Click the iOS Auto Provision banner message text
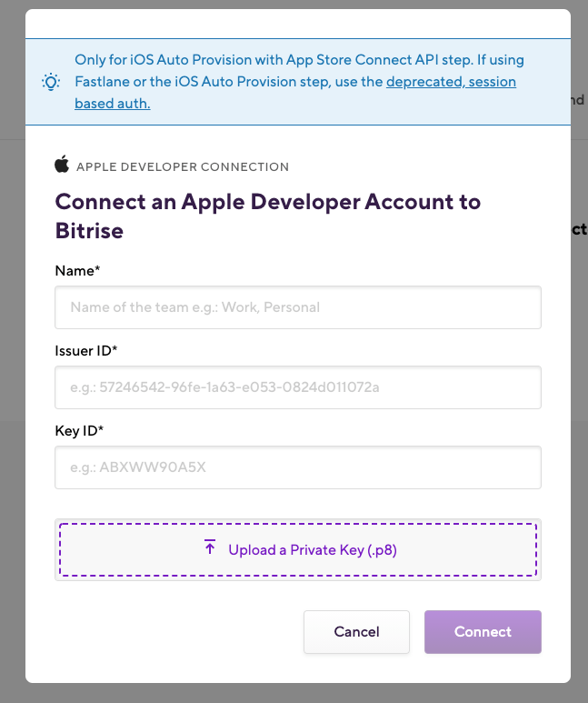 [x=273, y=60]
